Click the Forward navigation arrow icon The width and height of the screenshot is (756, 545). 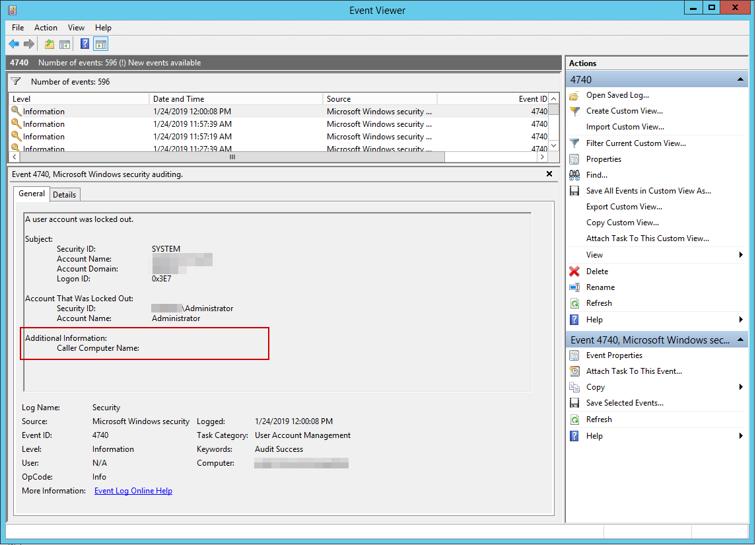[29, 44]
